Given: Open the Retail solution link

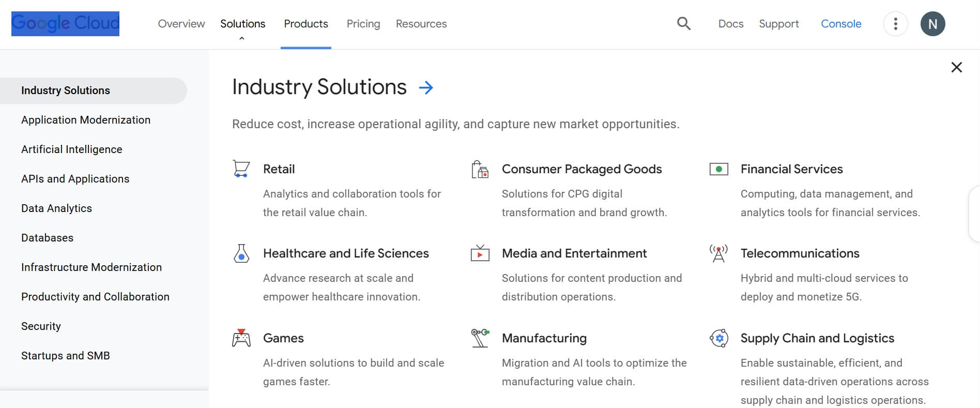Looking at the screenshot, I should pos(279,169).
